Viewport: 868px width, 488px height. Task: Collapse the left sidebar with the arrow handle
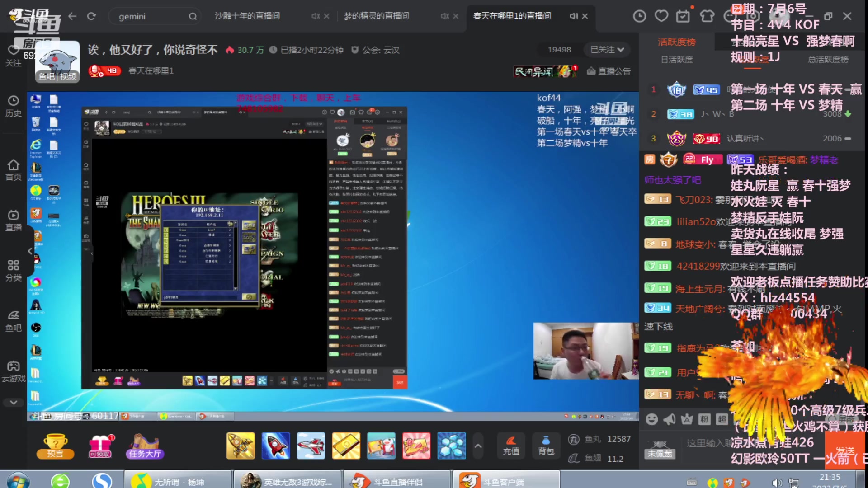click(30, 251)
